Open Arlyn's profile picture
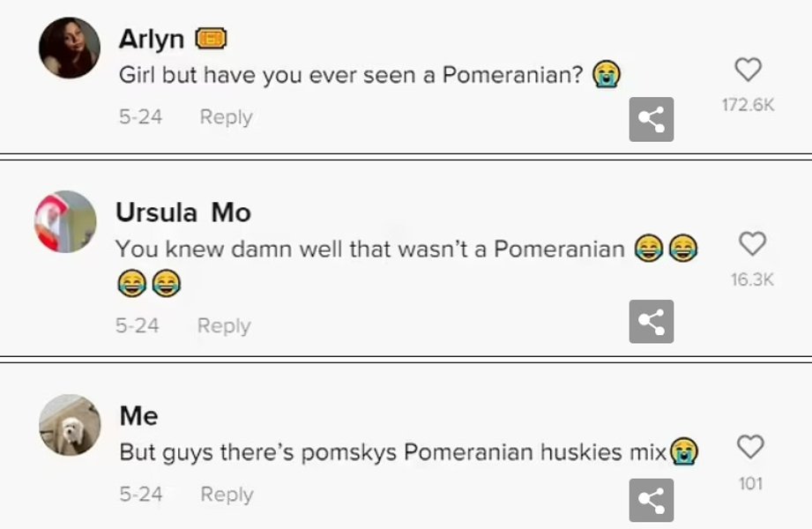Viewport: 812px width, 529px height. tap(70, 48)
